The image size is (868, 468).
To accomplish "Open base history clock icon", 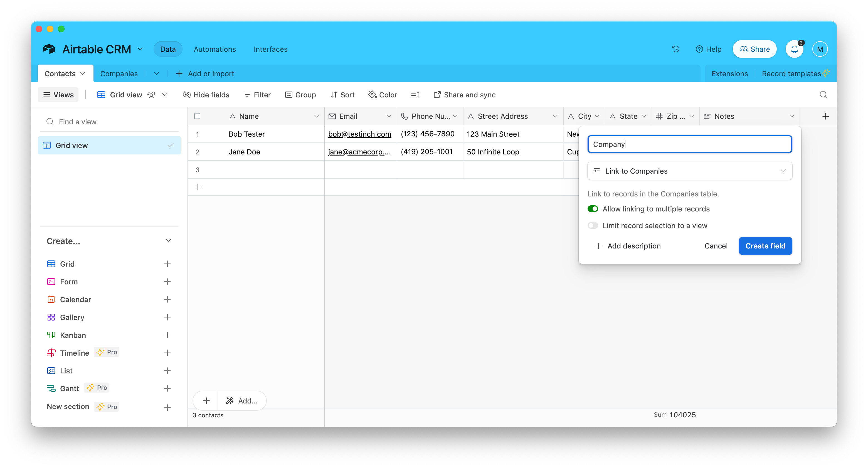I will tap(675, 49).
